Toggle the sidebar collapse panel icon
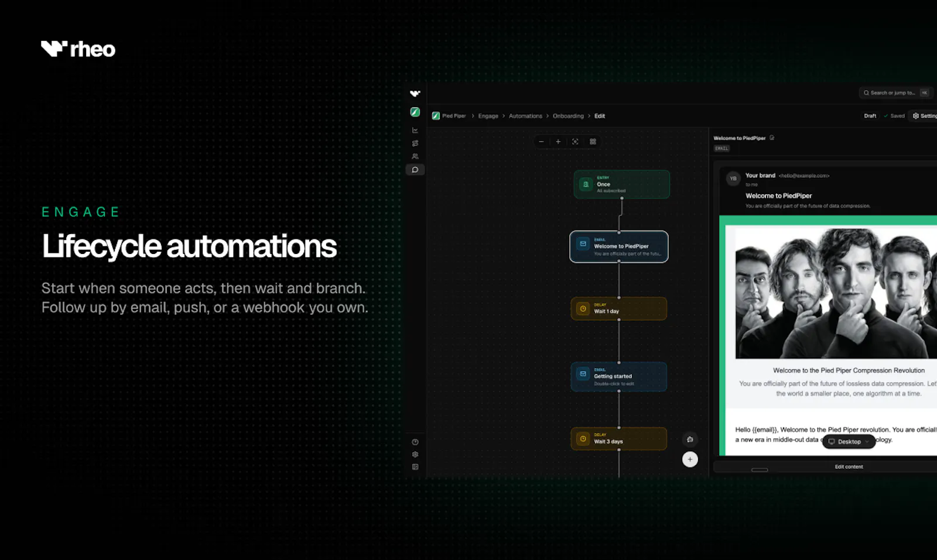The height and width of the screenshot is (560, 937). click(x=415, y=467)
